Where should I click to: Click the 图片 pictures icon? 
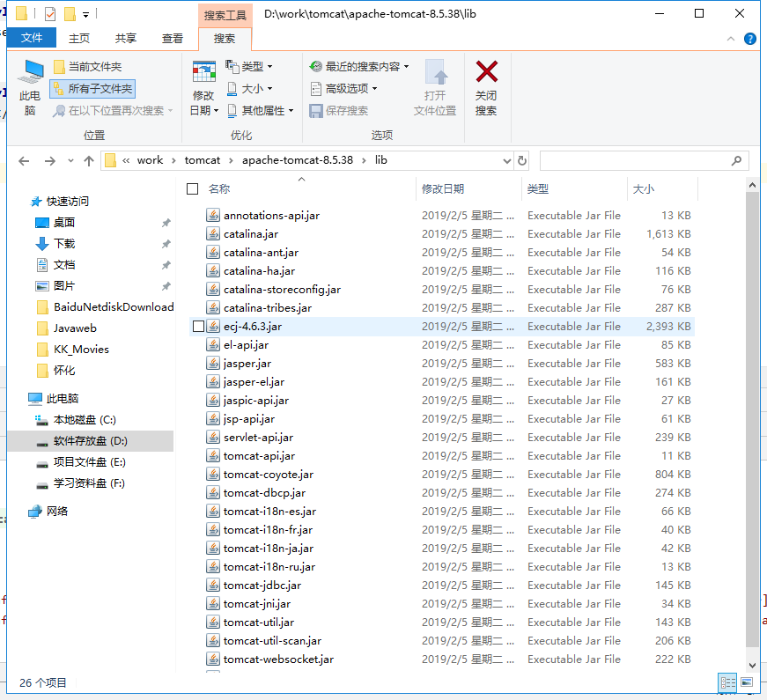click(42, 285)
